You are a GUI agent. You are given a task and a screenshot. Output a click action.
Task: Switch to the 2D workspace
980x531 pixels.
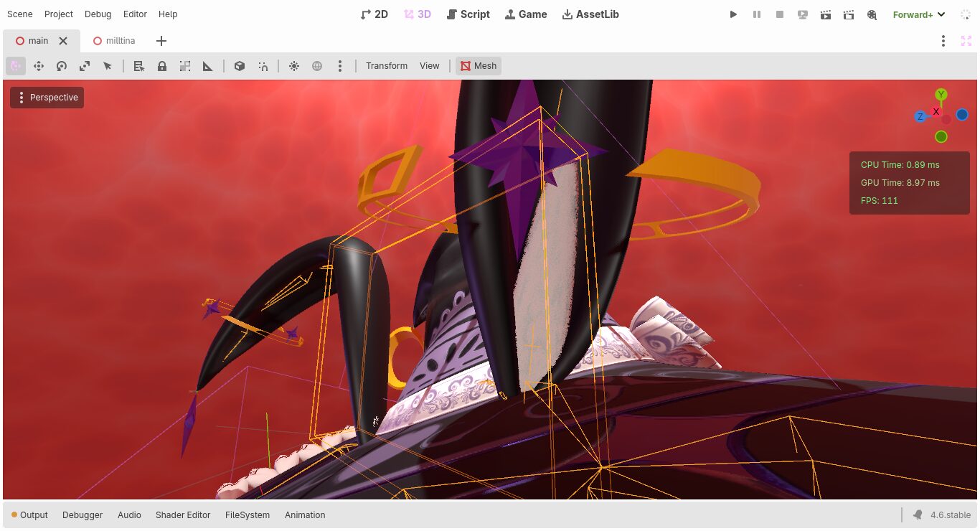374,14
